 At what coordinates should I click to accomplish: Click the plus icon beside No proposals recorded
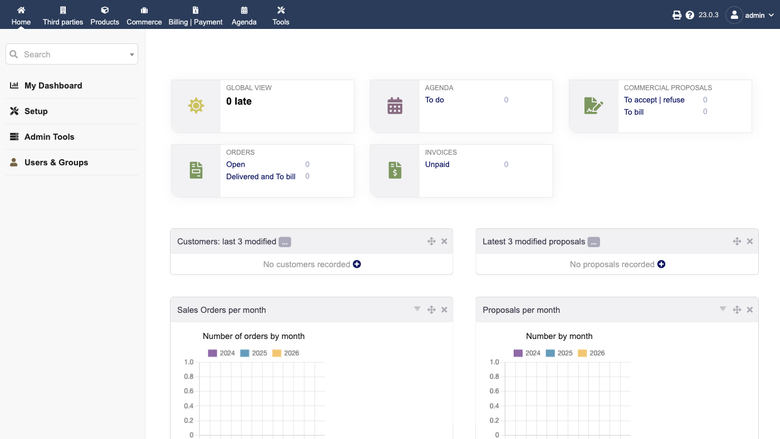[x=661, y=264]
